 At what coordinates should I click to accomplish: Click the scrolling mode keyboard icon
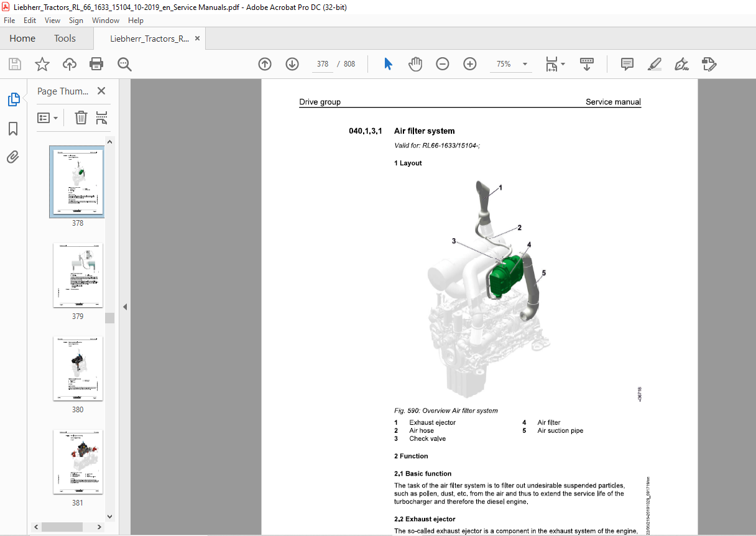pos(587,64)
